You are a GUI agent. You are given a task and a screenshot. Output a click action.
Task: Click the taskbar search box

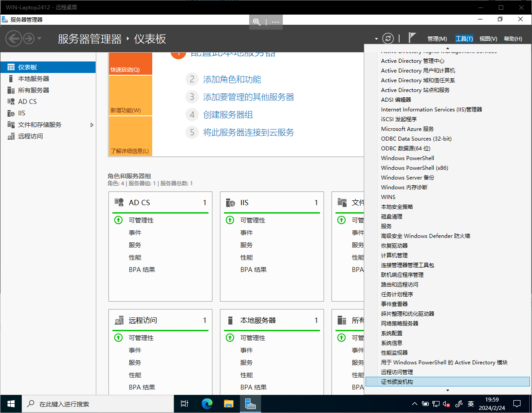[98, 404]
